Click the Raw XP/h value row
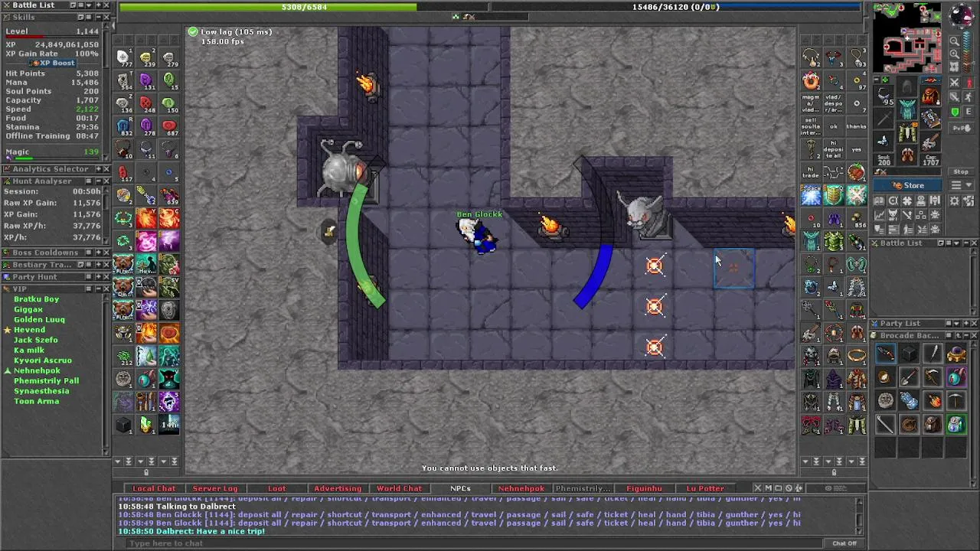The image size is (980, 551). click(x=53, y=227)
